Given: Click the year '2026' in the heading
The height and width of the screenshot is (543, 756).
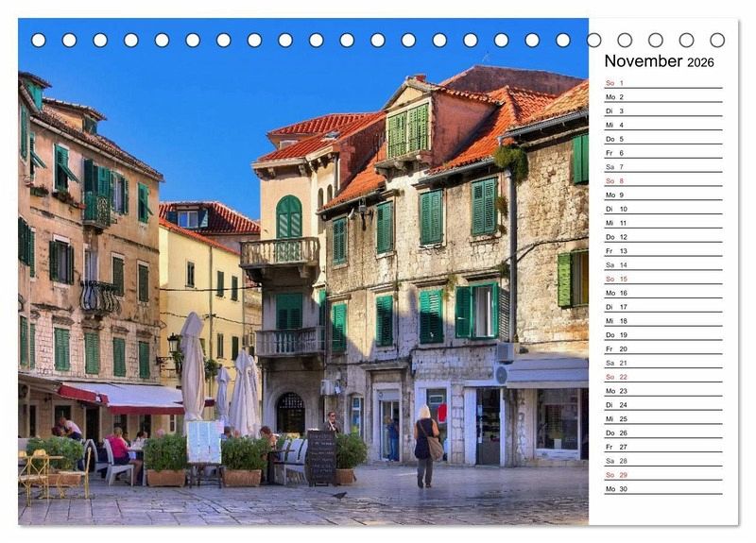Looking at the screenshot, I should (700, 62).
